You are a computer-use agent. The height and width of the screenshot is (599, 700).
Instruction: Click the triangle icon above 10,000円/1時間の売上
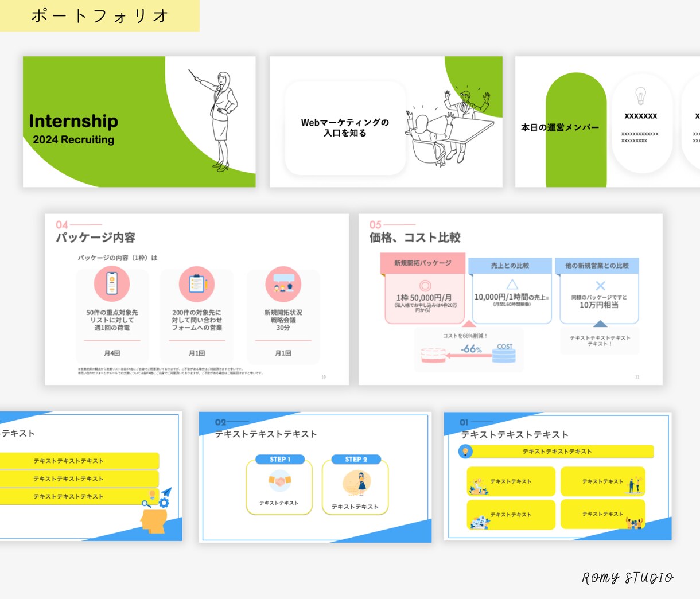click(512, 284)
